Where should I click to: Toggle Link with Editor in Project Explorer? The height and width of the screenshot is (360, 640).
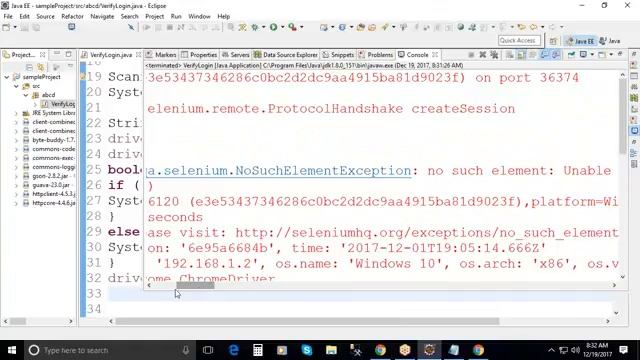(40, 67)
